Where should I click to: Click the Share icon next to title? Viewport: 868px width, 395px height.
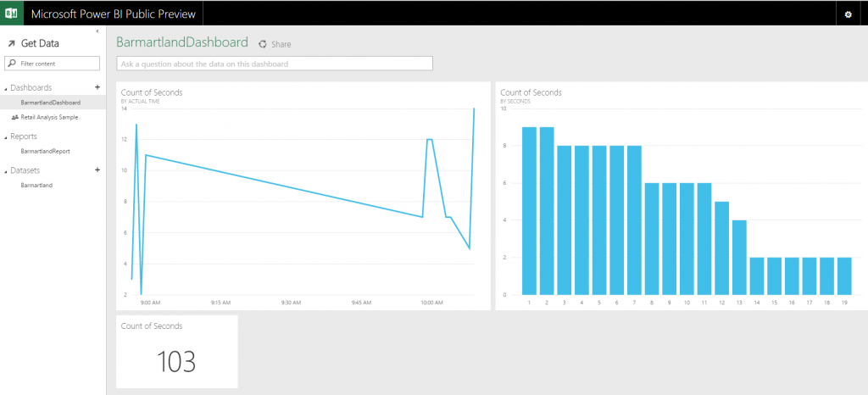(263, 44)
